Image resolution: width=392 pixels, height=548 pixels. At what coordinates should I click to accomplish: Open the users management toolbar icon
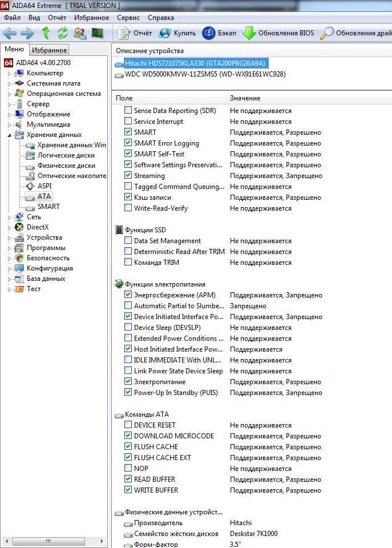click(80, 33)
